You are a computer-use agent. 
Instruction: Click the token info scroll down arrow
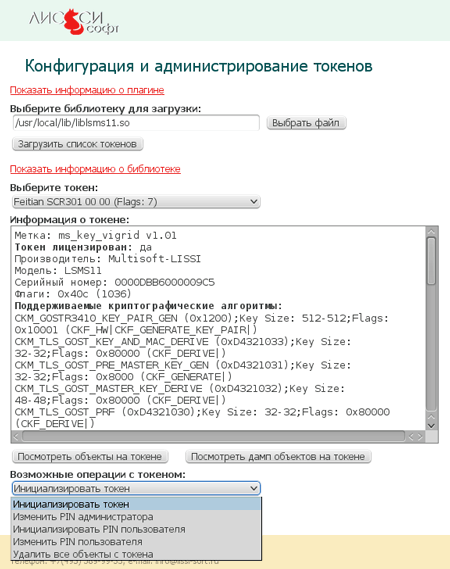coord(431,425)
